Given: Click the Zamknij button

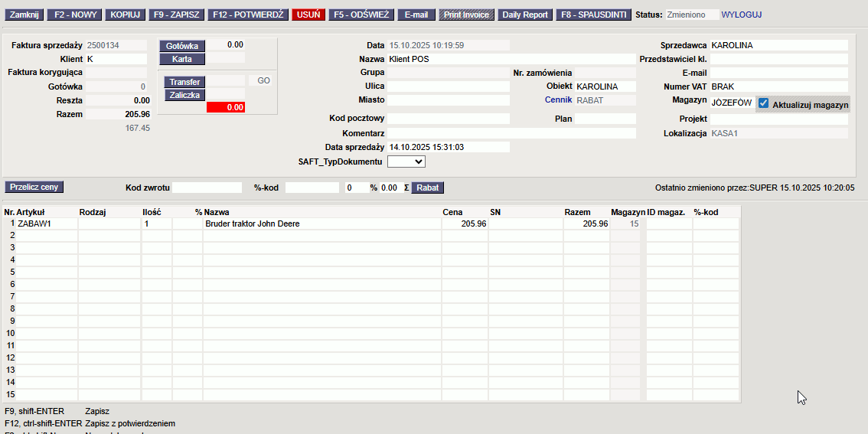Looking at the screenshot, I should pos(24,15).
